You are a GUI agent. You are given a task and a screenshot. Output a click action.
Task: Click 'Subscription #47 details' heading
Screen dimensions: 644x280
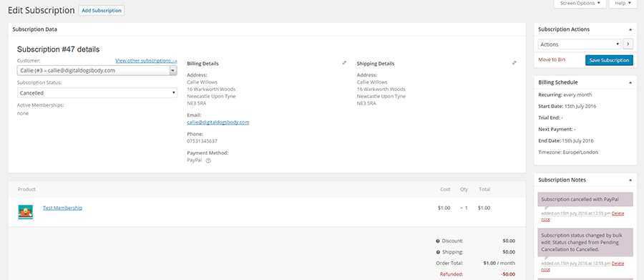[x=59, y=49]
